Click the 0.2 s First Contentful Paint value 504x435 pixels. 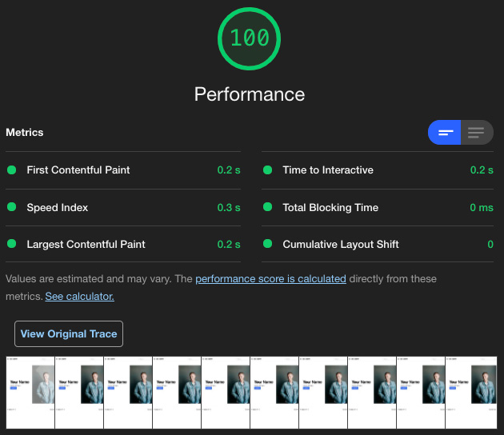229,170
